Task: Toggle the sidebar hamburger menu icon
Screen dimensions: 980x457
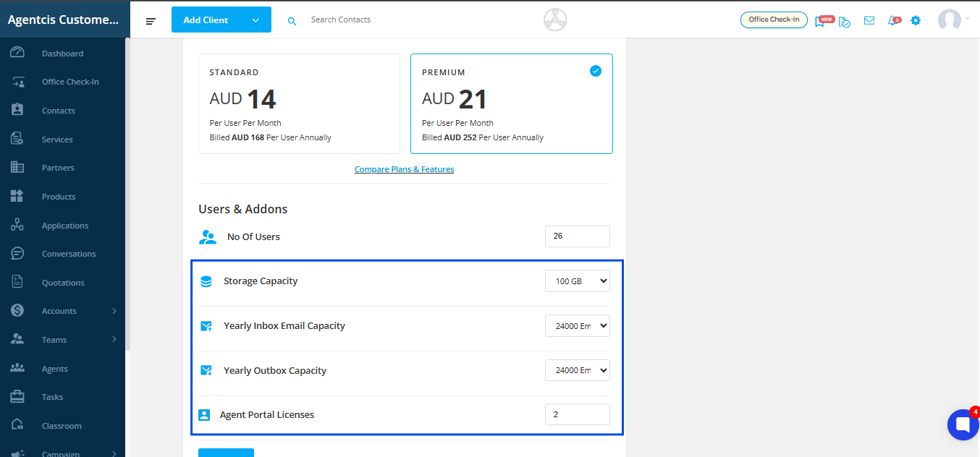Action: (151, 21)
